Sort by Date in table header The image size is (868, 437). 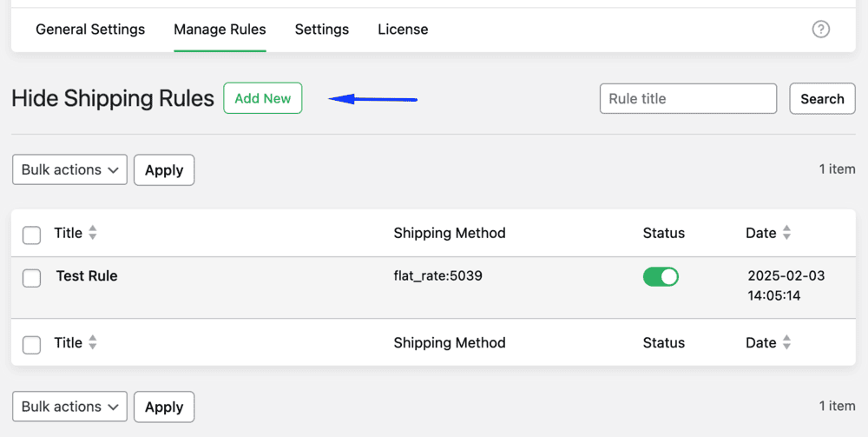[768, 233]
